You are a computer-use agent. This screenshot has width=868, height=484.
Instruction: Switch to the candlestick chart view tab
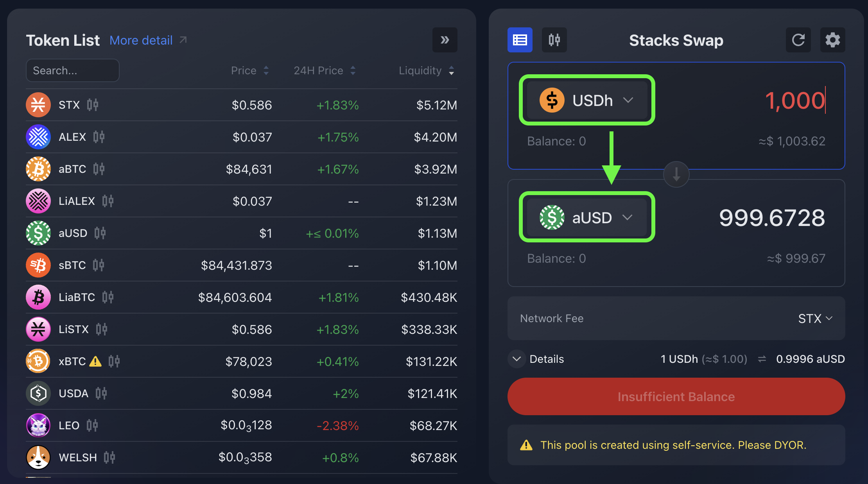point(554,40)
